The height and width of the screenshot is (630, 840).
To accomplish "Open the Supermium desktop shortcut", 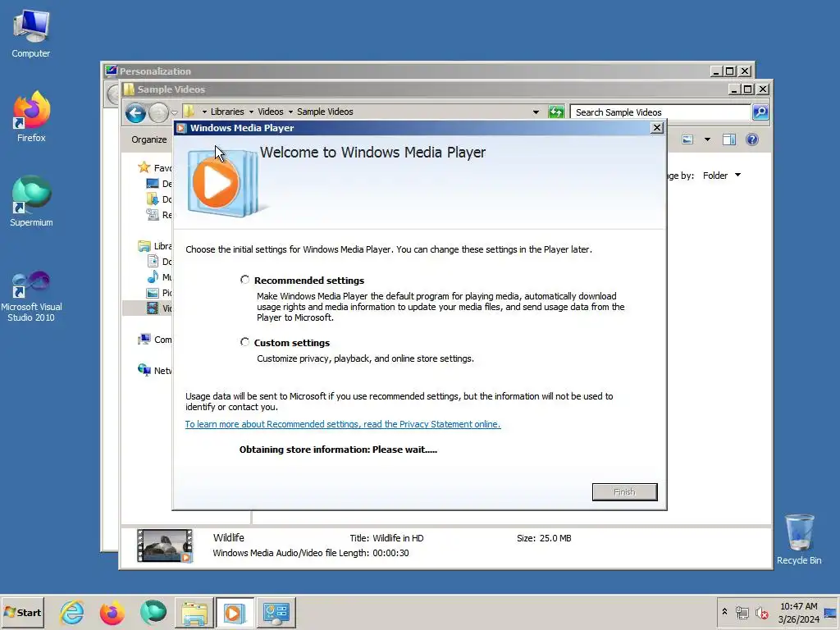I will (31, 202).
